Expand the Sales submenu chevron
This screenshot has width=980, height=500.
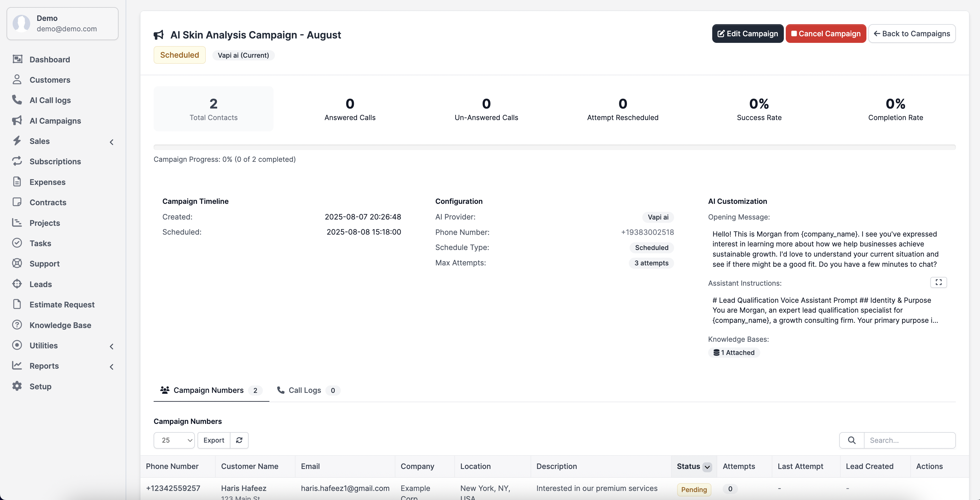point(111,142)
